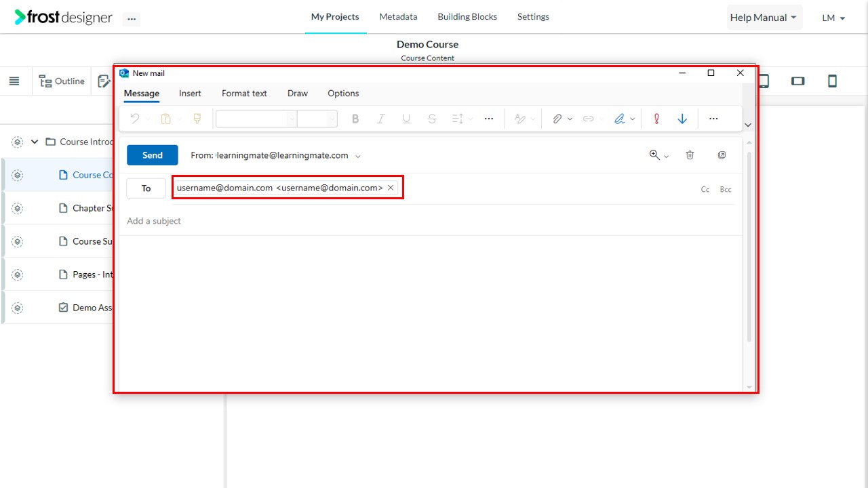Select the Format Painter icon
The height and width of the screenshot is (488, 868).
(197, 119)
